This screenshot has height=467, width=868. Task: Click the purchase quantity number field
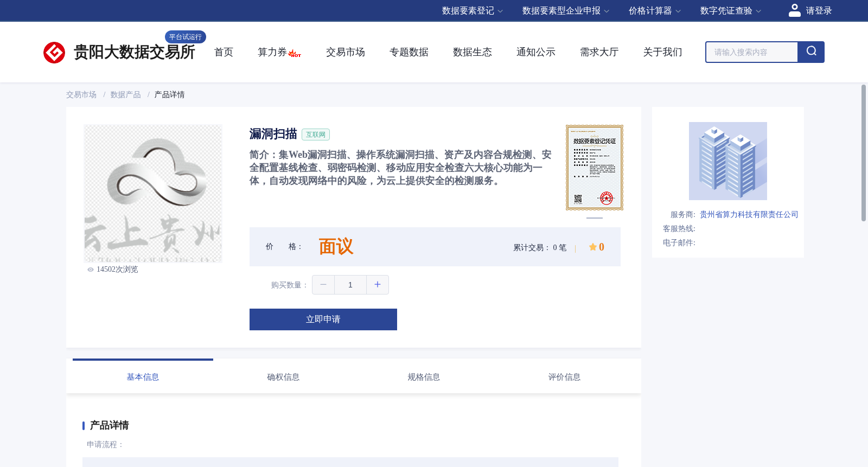point(350,285)
